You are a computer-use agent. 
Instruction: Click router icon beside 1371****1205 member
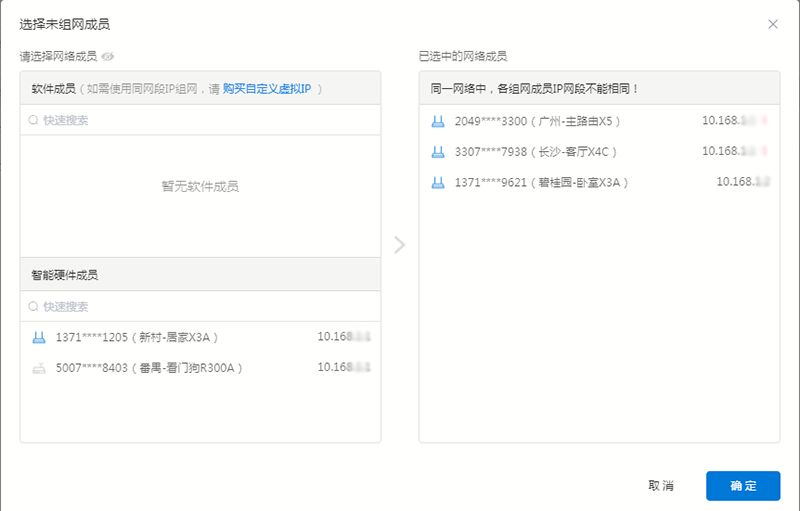pos(39,337)
